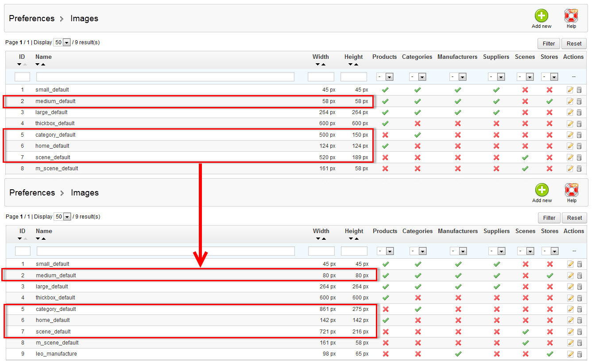Open Categories filter dropdown in upper table
The image size is (592, 364).
[417, 77]
